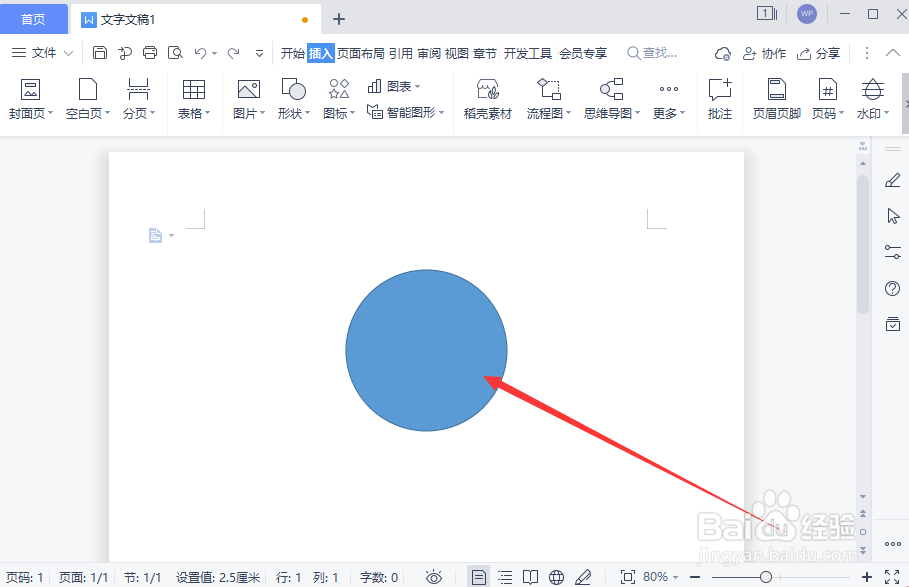Open the three-dot more options in right sidebar
The image size is (909, 587).
coord(893,544)
